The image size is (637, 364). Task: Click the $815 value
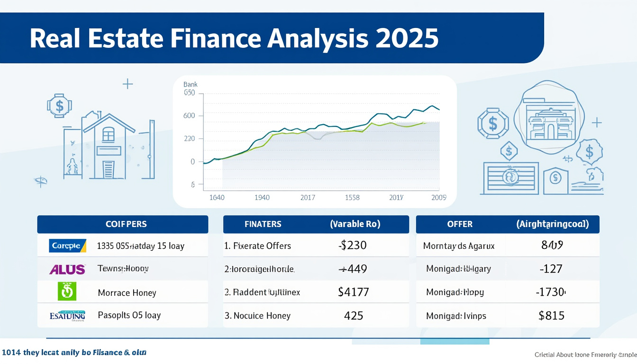tap(552, 315)
